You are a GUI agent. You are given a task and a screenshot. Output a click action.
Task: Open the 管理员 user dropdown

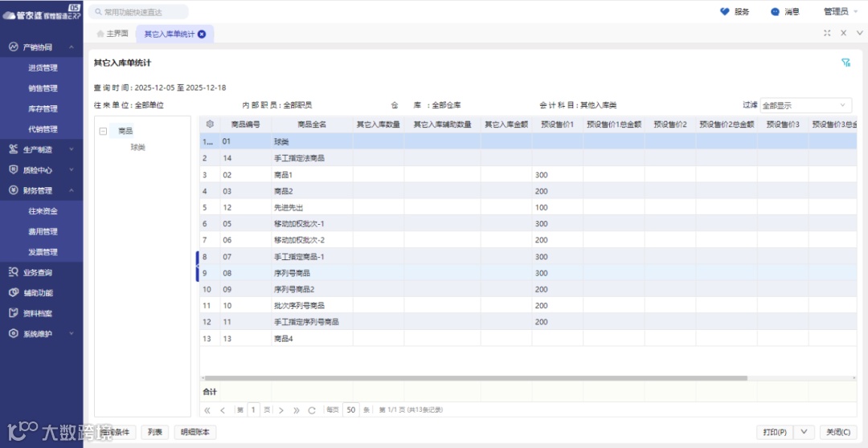point(841,11)
